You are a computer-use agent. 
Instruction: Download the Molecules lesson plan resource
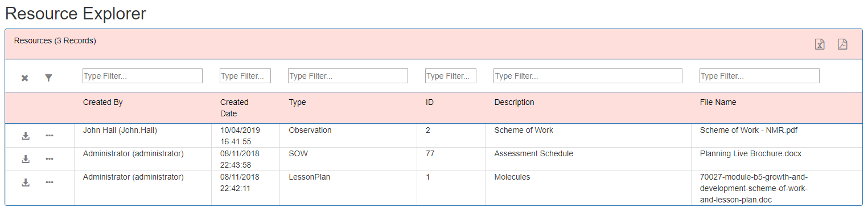[26, 182]
